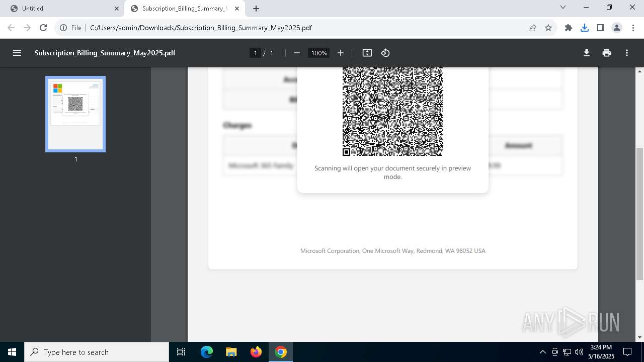
Task: Click the taskbar search box
Action: [x=97, y=352]
